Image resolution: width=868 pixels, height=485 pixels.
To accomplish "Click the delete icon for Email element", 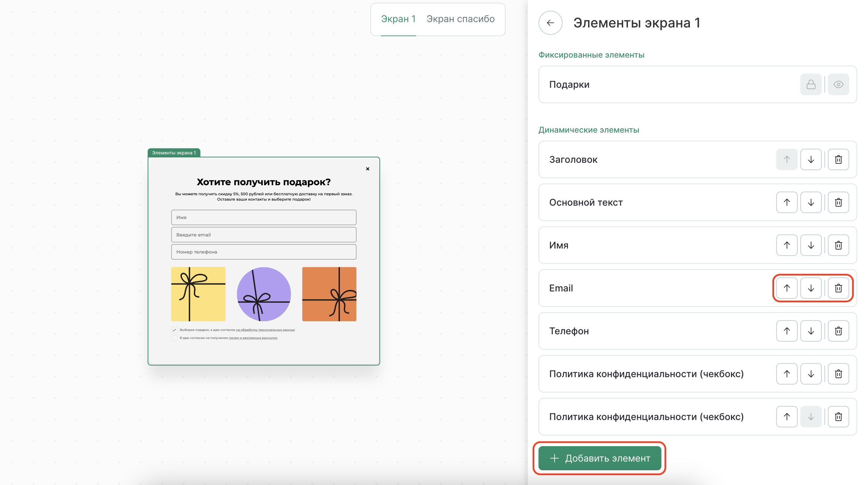I will pyautogui.click(x=838, y=288).
